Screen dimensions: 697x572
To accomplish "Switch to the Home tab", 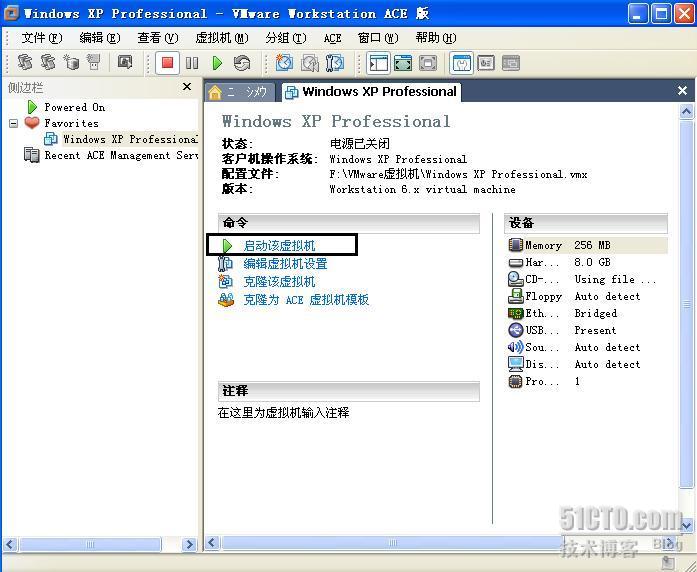I will pos(240,92).
